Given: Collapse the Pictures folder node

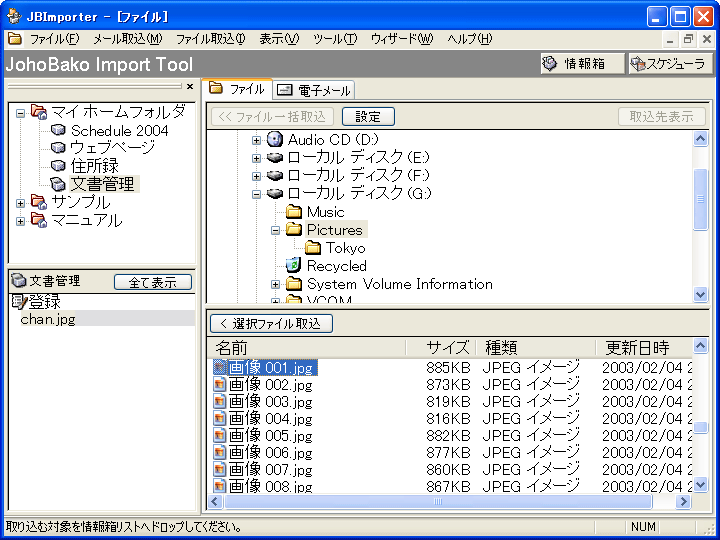Looking at the screenshot, I should 276,231.
